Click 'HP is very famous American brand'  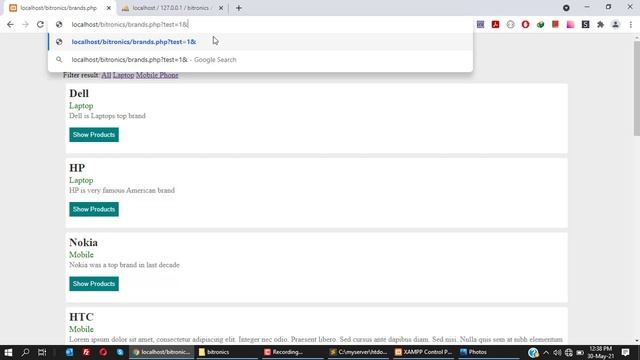pyautogui.click(x=122, y=190)
